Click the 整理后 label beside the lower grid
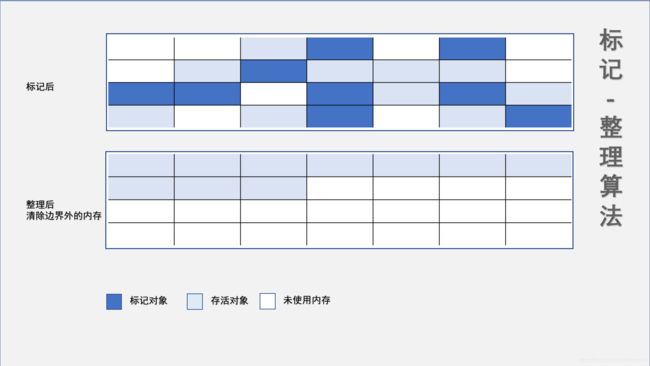The height and width of the screenshot is (366, 650). pos(40,204)
